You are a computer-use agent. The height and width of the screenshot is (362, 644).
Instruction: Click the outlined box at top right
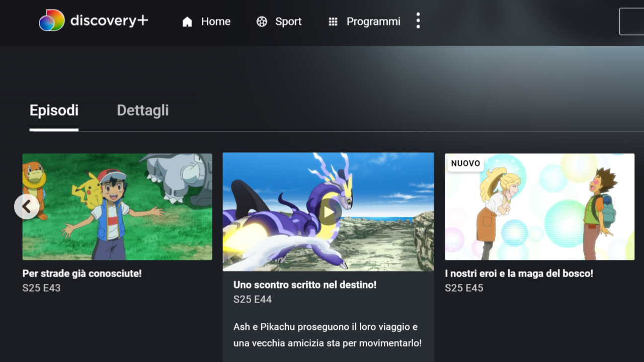tap(632, 21)
